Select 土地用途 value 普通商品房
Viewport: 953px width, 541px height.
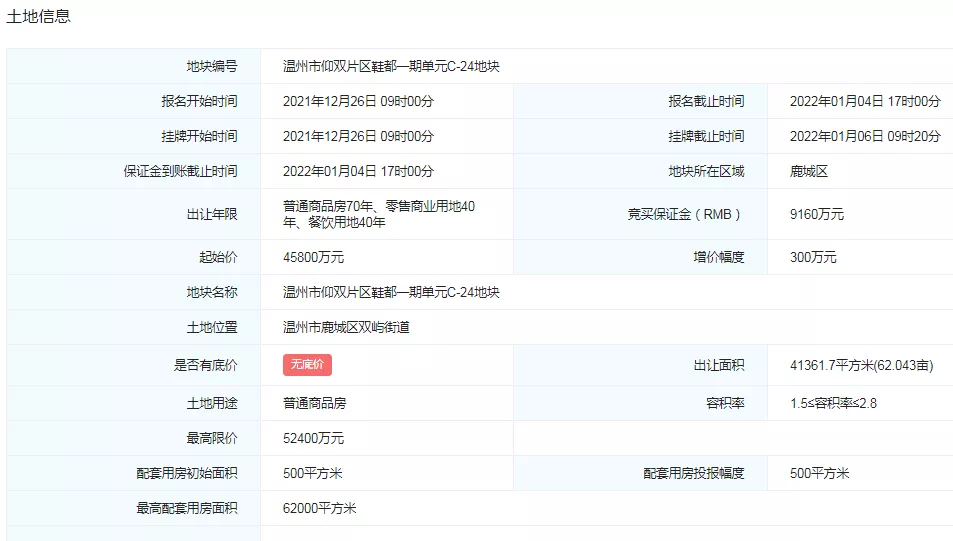pyautogui.click(x=314, y=403)
